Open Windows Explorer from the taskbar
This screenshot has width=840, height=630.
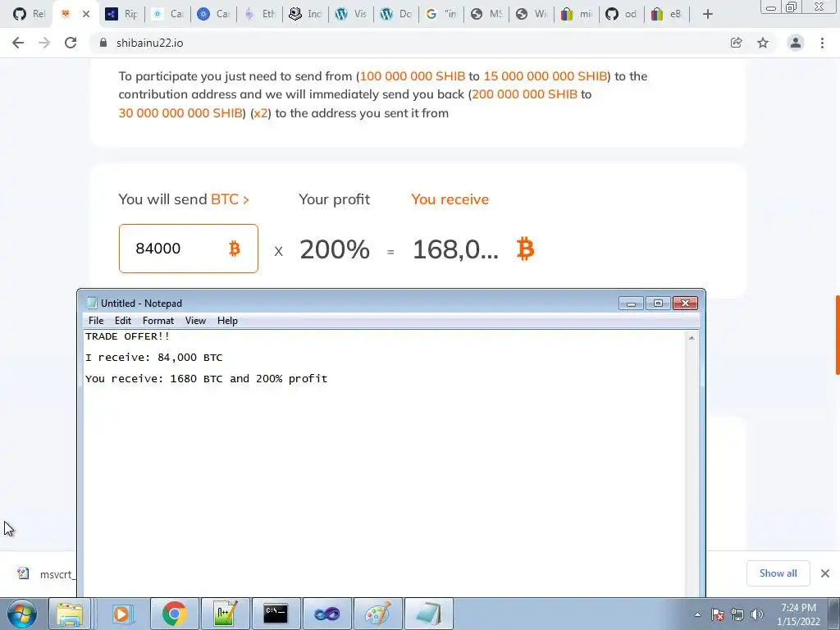(71, 614)
